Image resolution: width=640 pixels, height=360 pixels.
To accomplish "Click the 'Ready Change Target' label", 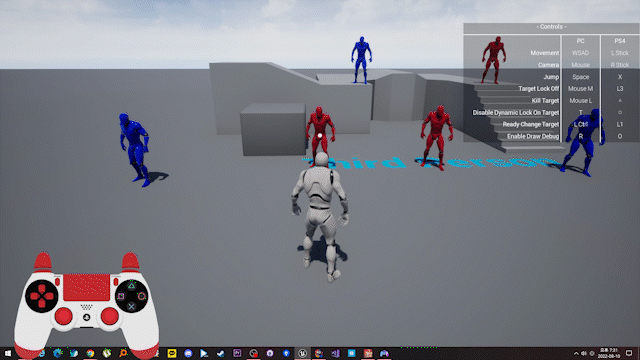I will pyautogui.click(x=531, y=124).
